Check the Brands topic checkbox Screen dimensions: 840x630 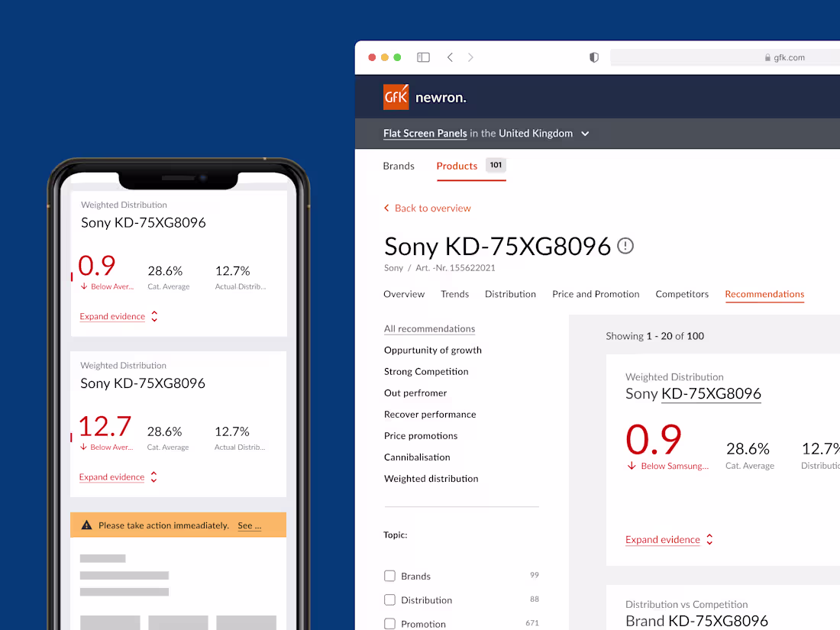click(390, 576)
